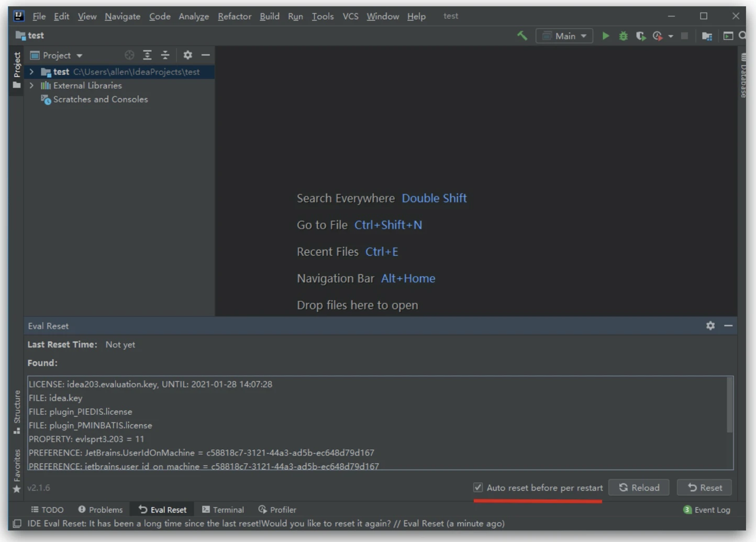The width and height of the screenshot is (756, 542).
Task: Click Collapse All icon in Project panel
Action: (165, 55)
